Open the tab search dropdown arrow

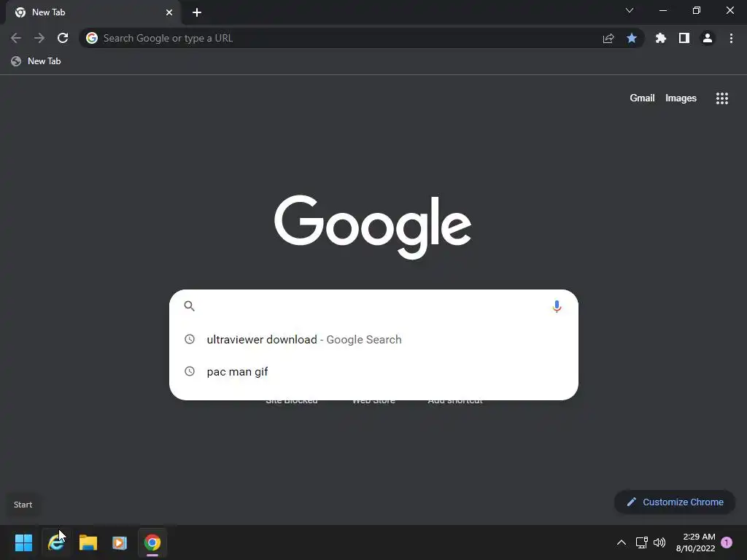click(x=630, y=10)
